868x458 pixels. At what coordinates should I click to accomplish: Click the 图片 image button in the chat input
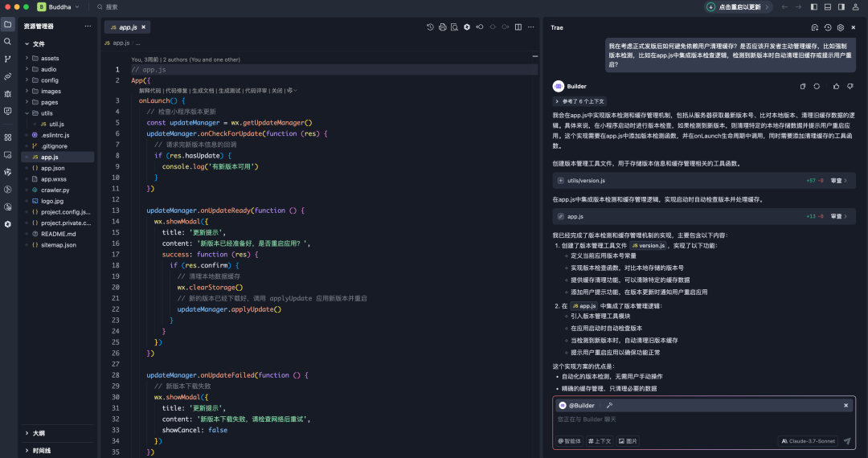(628, 441)
